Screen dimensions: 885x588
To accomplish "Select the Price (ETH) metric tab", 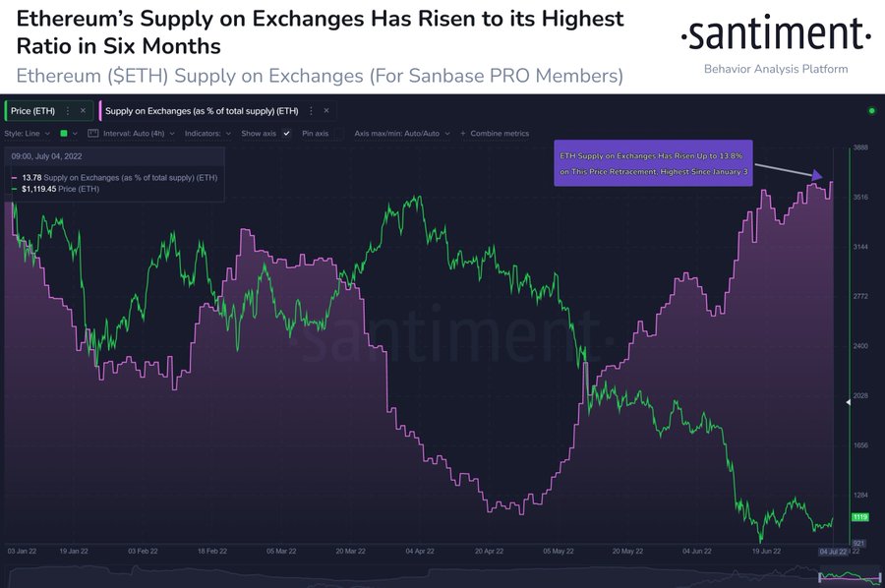I will click(32, 111).
